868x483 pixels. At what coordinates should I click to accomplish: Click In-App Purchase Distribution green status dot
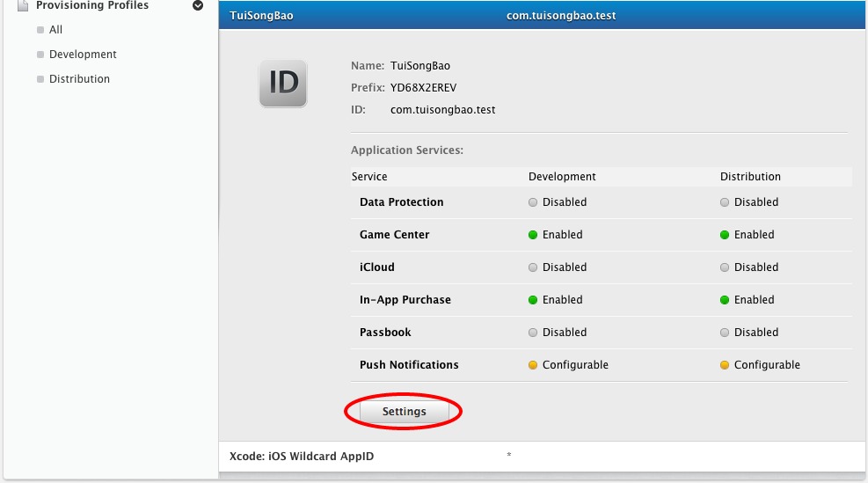(725, 300)
